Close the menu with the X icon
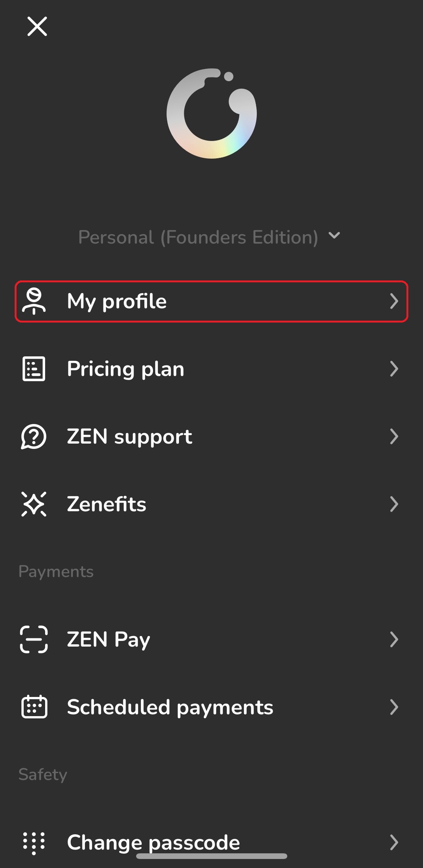 point(37,26)
